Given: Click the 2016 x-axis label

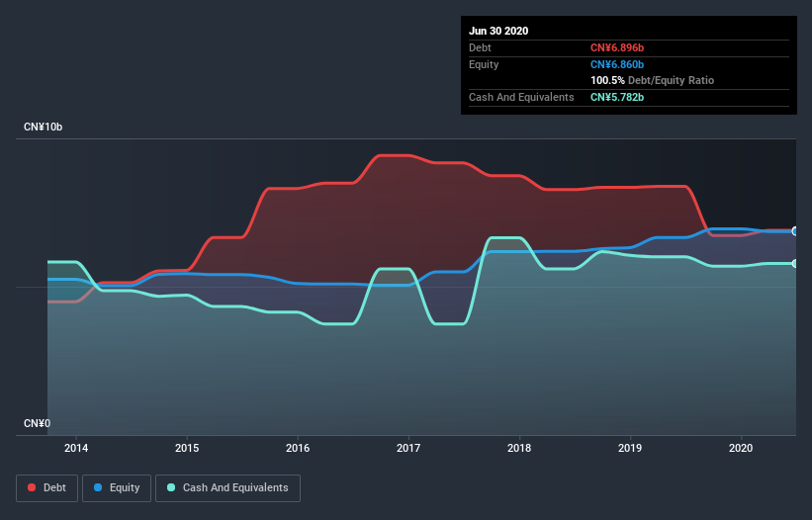Looking at the screenshot, I should (x=298, y=448).
